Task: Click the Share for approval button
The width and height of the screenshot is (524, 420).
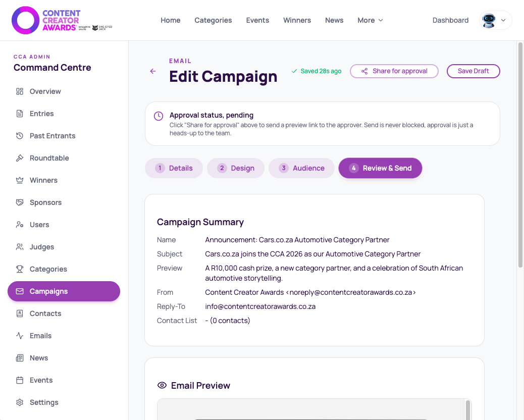Action: (394, 71)
